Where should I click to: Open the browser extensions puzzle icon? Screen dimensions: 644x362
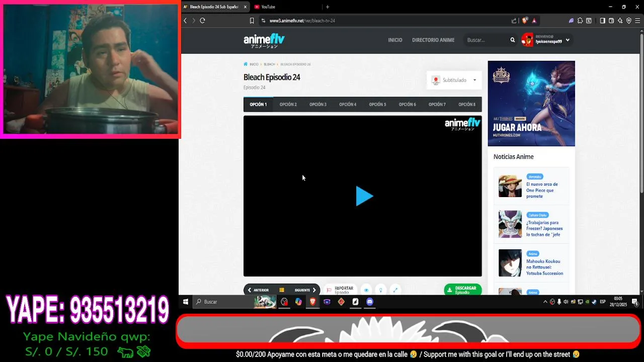tap(580, 21)
